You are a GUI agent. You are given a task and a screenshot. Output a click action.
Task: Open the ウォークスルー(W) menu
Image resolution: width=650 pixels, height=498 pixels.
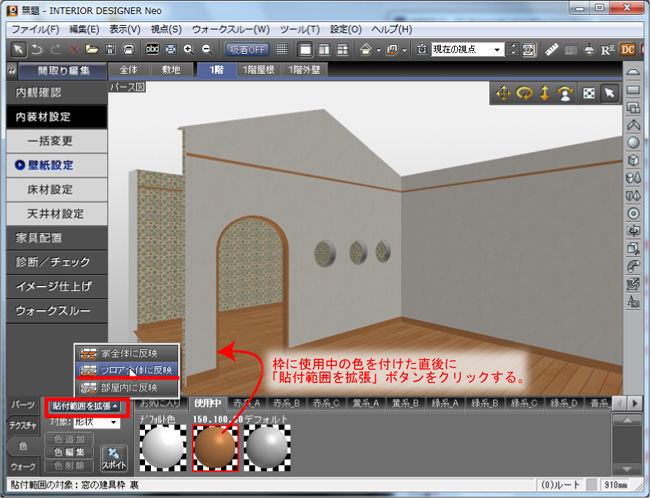232,29
